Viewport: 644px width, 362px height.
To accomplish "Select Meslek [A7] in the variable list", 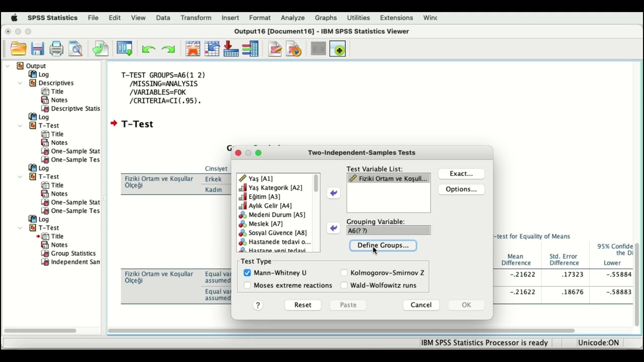I will point(265,224).
